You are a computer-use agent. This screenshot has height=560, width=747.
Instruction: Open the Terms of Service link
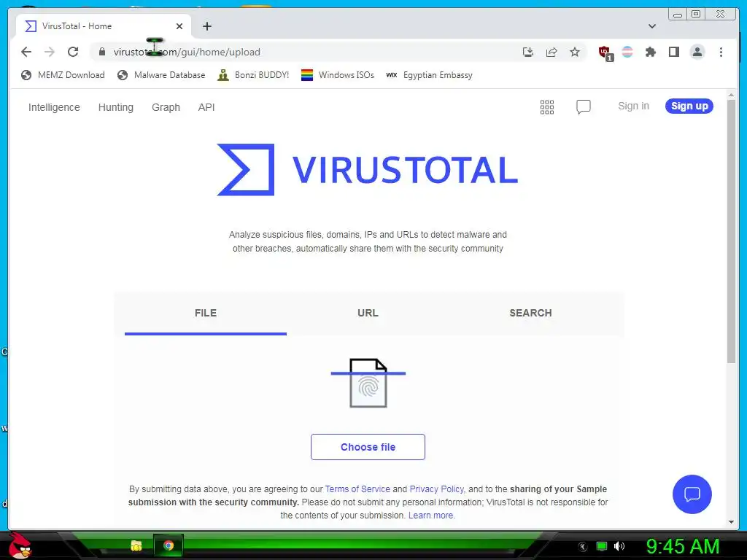tap(357, 489)
